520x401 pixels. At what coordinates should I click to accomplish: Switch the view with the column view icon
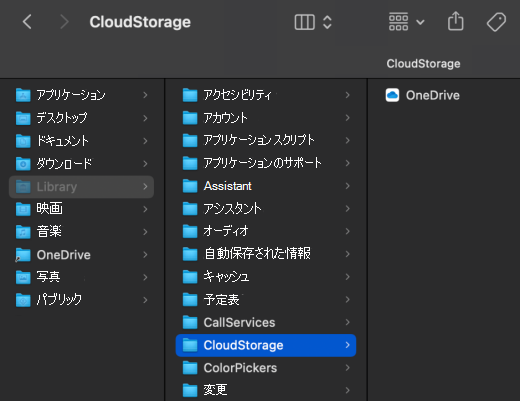click(x=305, y=22)
